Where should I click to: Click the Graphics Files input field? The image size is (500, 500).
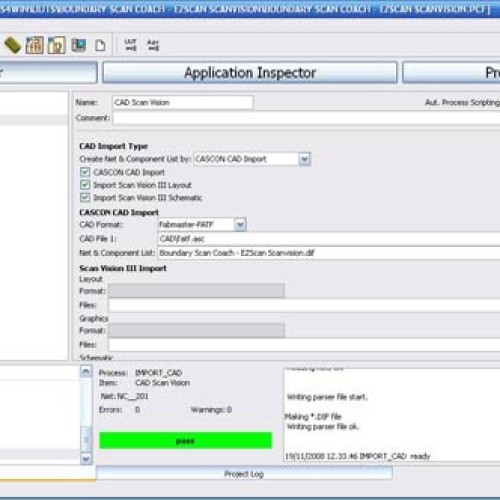coord(304,345)
